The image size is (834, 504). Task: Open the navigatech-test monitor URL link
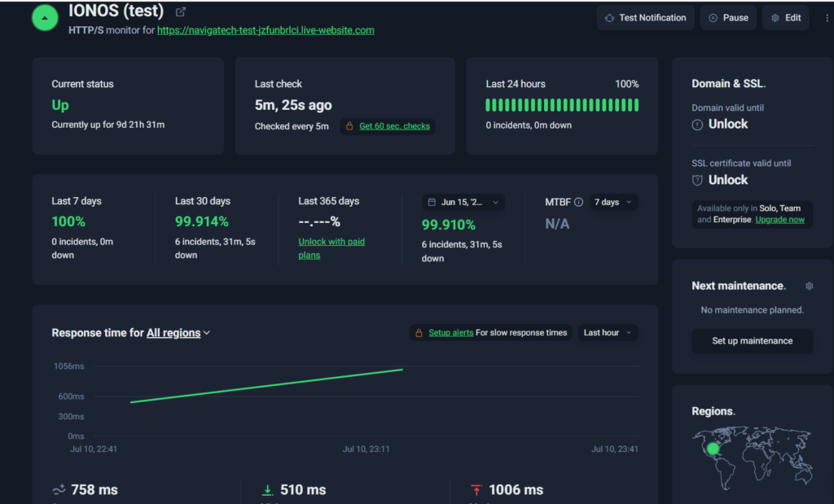[x=266, y=30]
